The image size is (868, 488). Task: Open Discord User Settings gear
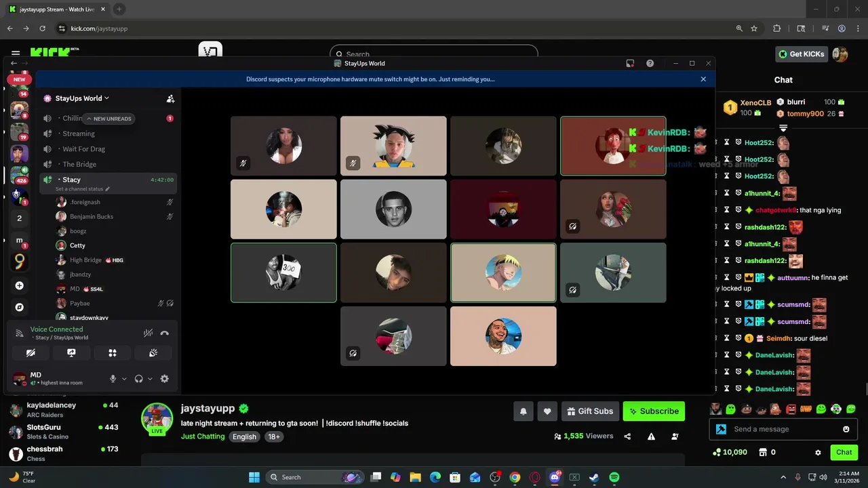pos(164,379)
